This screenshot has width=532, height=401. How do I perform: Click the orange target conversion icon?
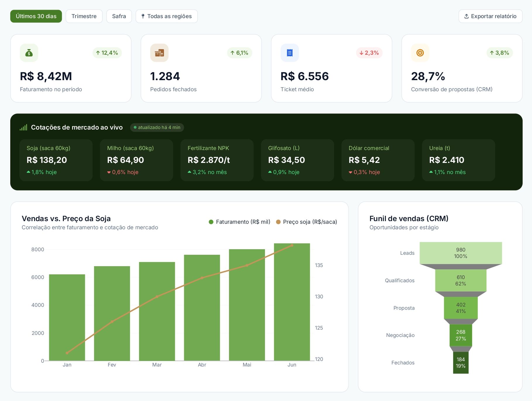(x=420, y=53)
